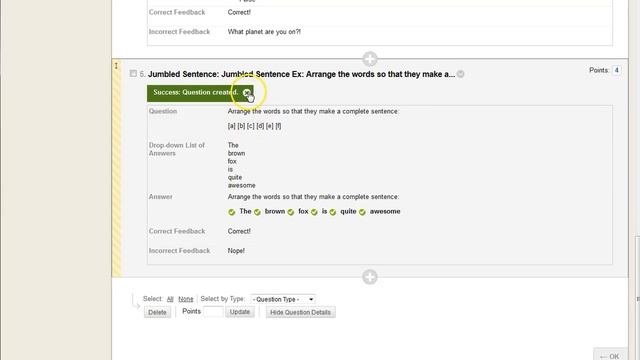Image resolution: width=640 pixels, height=360 pixels.
Task: Edit the Points value 4 of question 5
Action: tap(616, 70)
